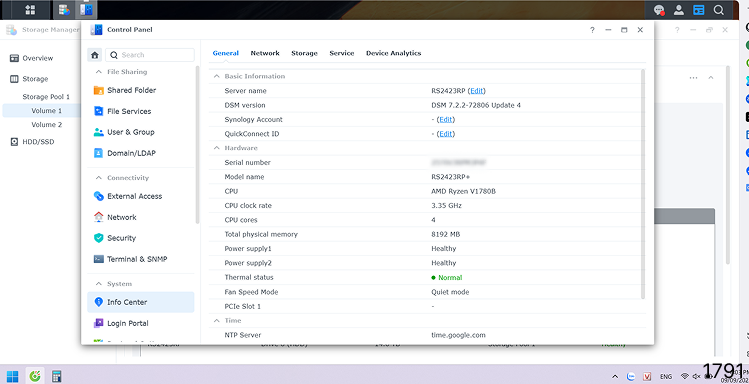Open the user account options icon
749x384 pixels.
[x=679, y=10]
